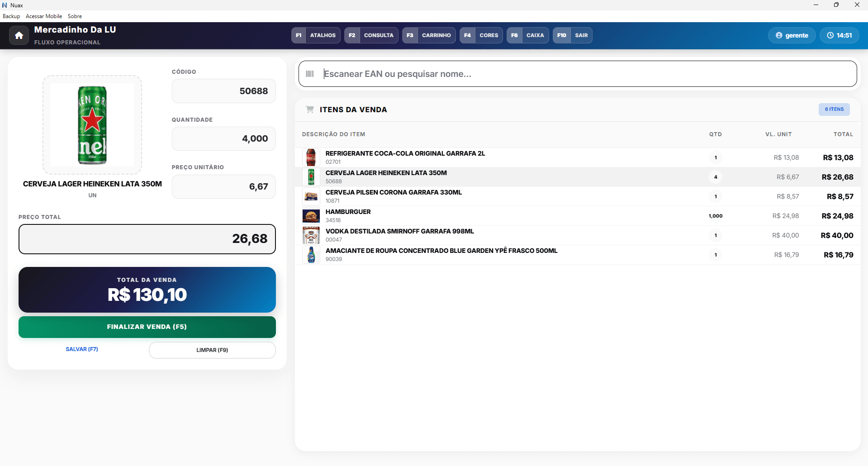
Task: Click total R$ 16,79 for Amaciante
Action: click(x=838, y=255)
